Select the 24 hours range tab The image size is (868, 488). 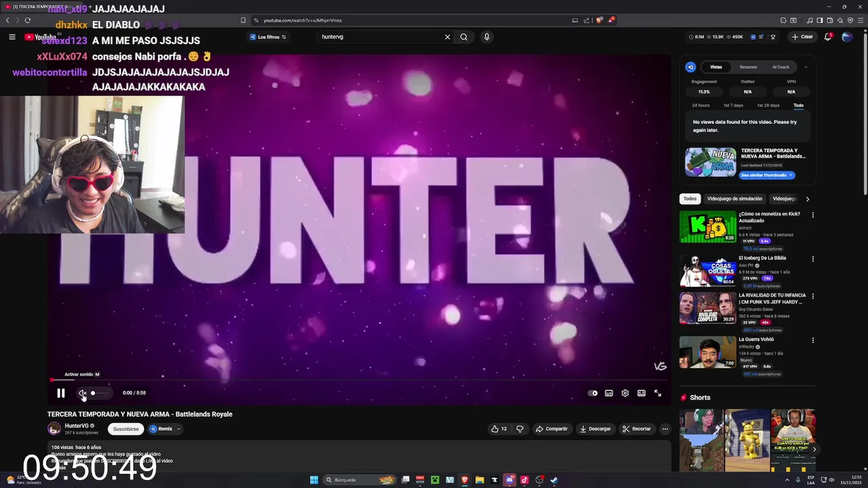pos(701,106)
